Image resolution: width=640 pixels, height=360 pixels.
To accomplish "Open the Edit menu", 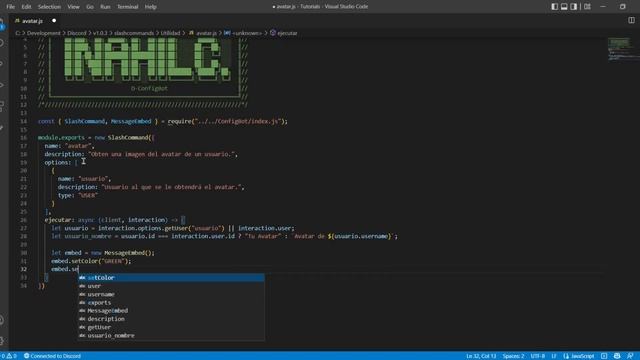I will coord(27,7).
